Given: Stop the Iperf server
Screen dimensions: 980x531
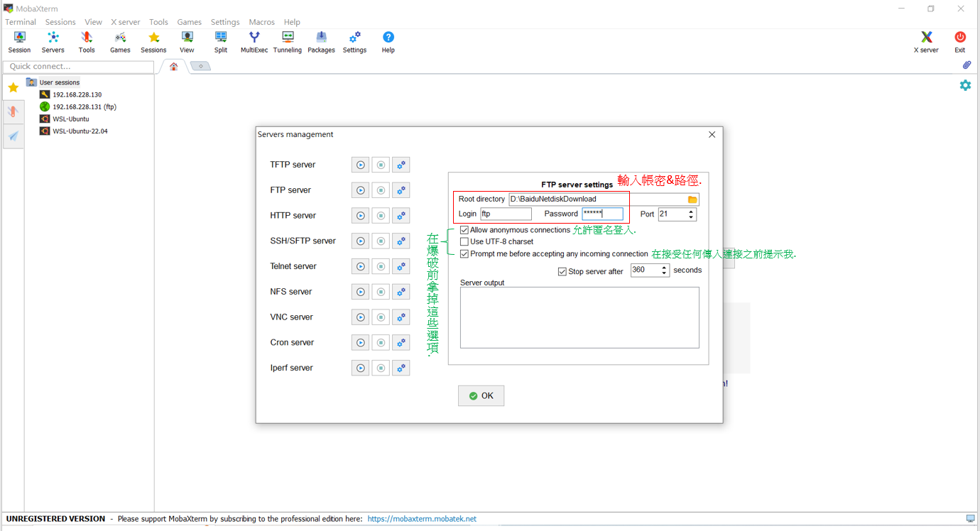Looking at the screenshot, I should (x=381, y=368).
